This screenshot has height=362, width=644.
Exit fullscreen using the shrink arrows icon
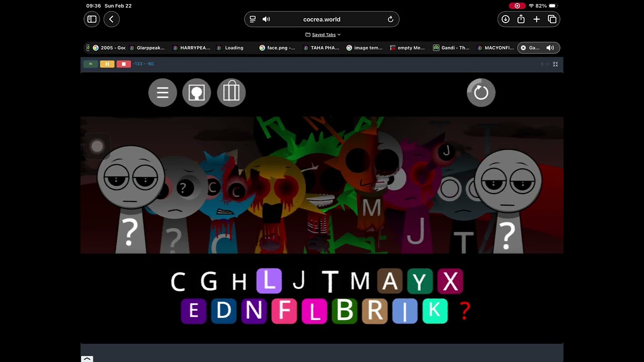(x=555, y=64)
